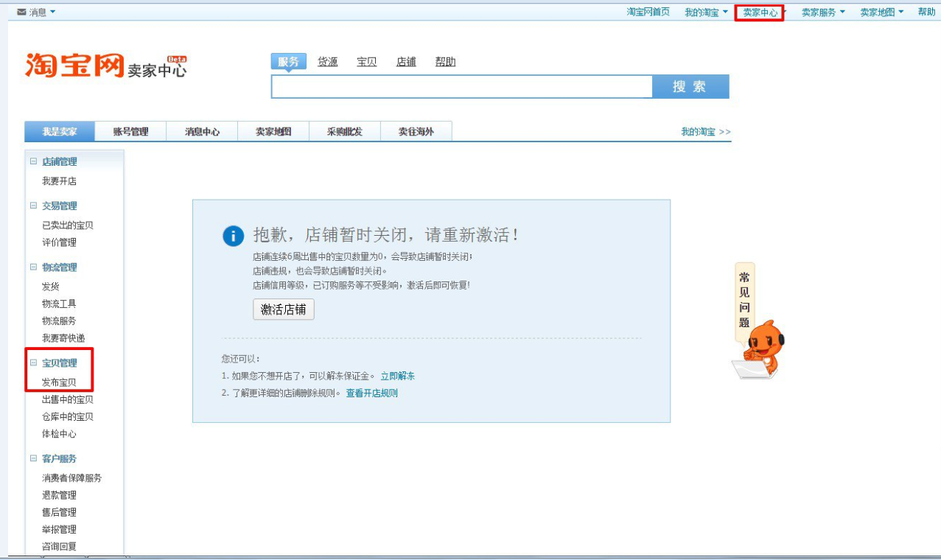Open 评价管理 in sidebar
Image resolution: width=941 pixels, height=560 pixels.
click(59, 242)
